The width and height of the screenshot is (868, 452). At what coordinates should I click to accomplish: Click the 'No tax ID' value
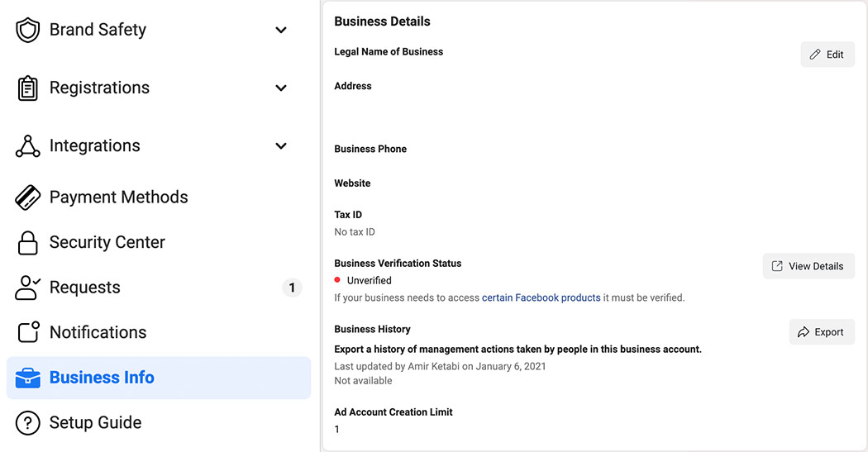coord(355,232)
